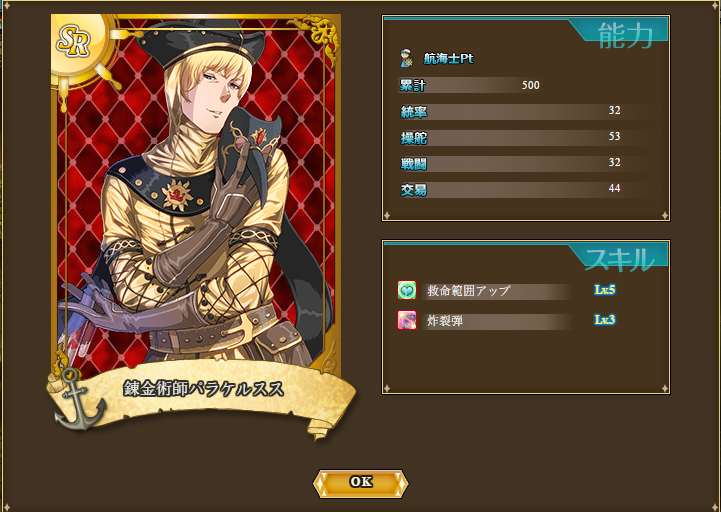Click the green heart skill icon
The width and height of the screenshot is (721, 512).
pyautogui.click(x=407, y=290)
